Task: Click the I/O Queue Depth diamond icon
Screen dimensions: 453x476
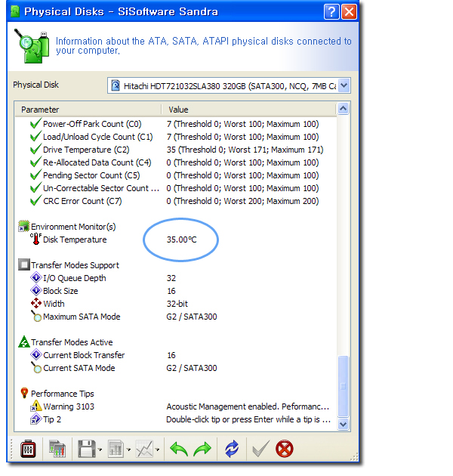Action: click(x=36, y=277)
